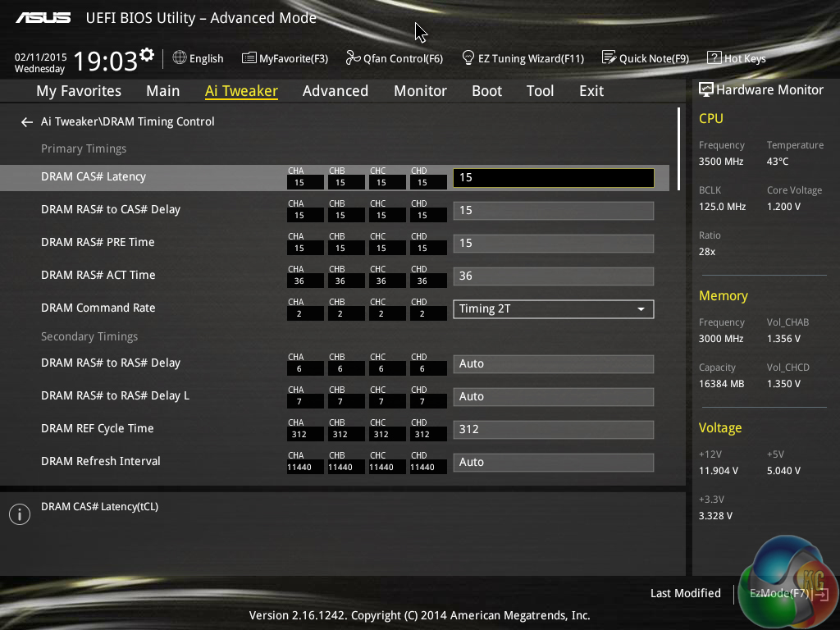Click the settings gear icon beside the clock

pos(147,55)
